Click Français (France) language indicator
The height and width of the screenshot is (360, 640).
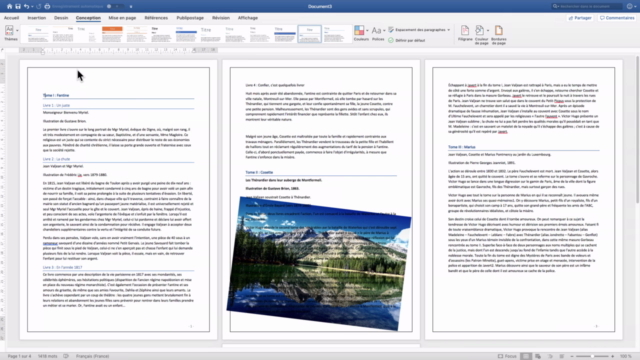[x=93, y=356]
